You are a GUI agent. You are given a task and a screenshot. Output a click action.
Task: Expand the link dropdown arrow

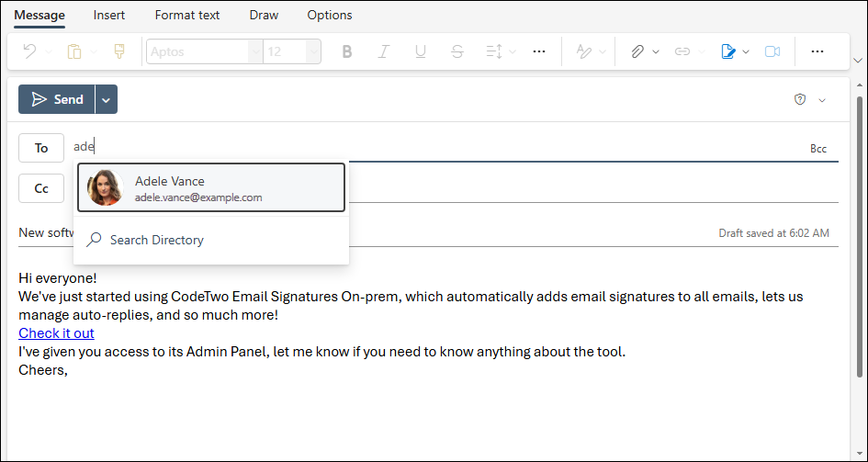702,52
